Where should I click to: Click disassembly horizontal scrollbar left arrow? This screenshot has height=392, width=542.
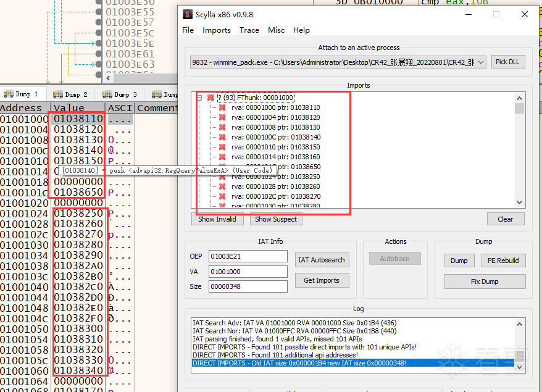point(108,78)
